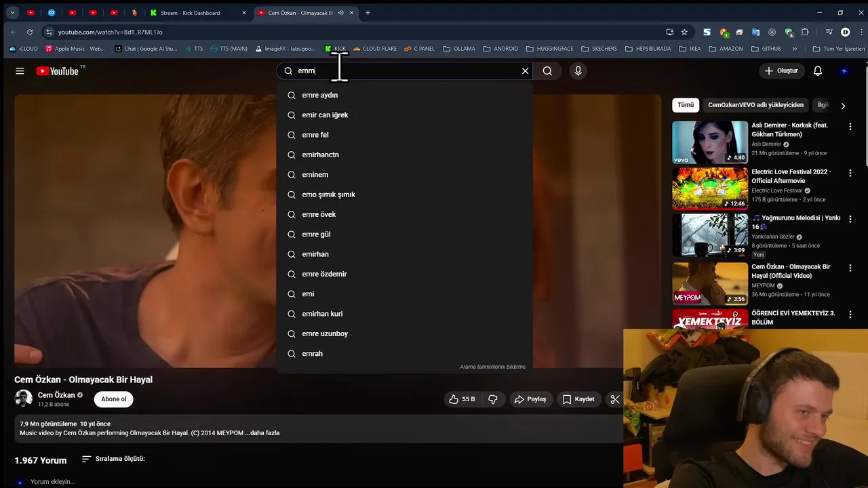The width and height of the screenshot is (868, 488).
Task: Like the video with thumbs up
Action: pyautogui.click(x=461, y=399)
